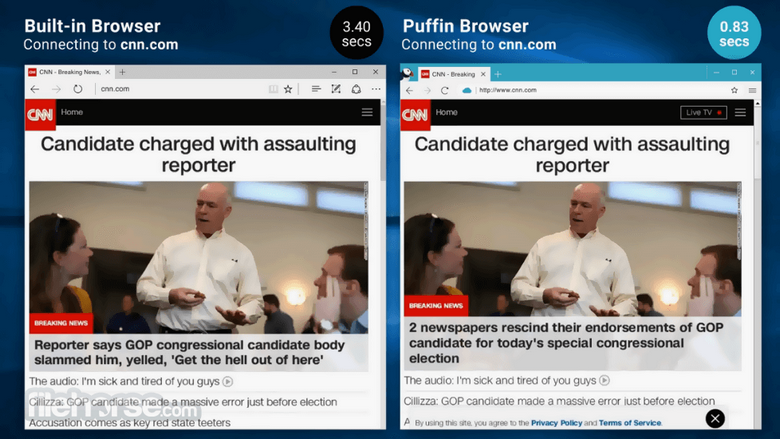
Task: Click the web note pen icon
Action: click(335, 89)
